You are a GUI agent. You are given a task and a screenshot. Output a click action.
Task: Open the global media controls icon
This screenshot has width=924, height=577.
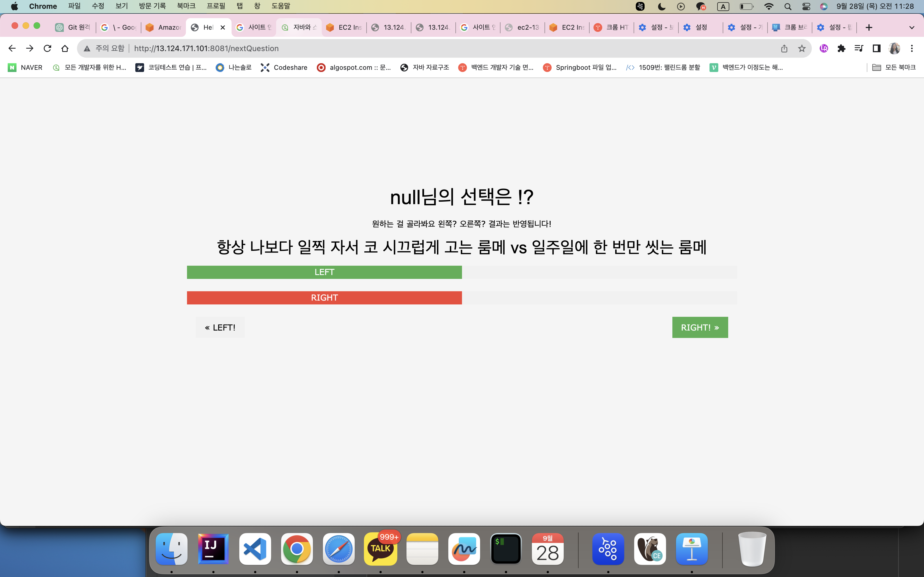[859, 48]
